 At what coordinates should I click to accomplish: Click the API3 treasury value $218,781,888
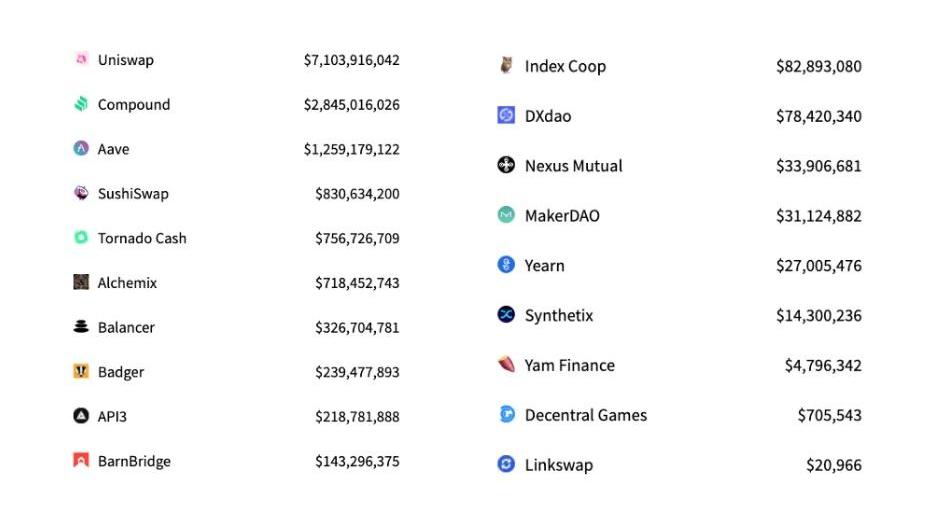pos(357,416)
